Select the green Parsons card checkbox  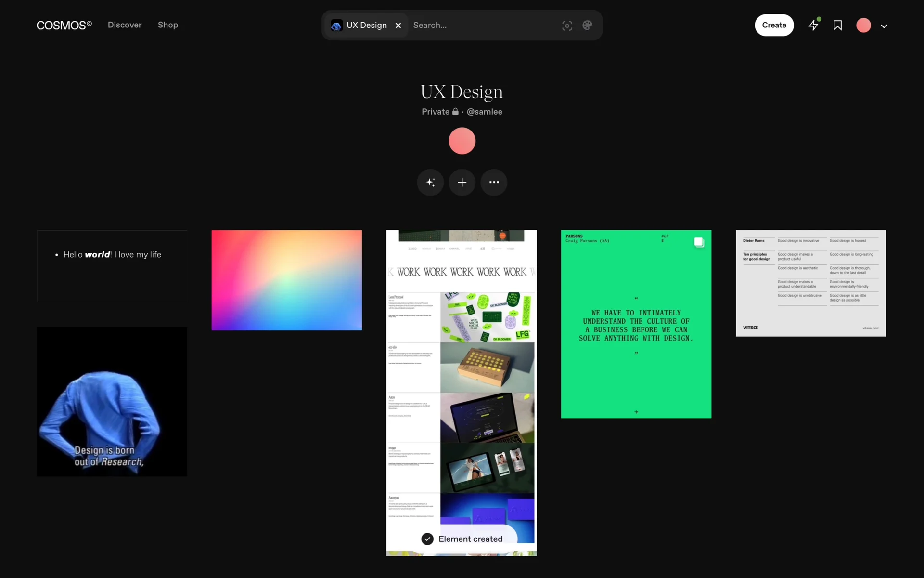pos(699,242)
